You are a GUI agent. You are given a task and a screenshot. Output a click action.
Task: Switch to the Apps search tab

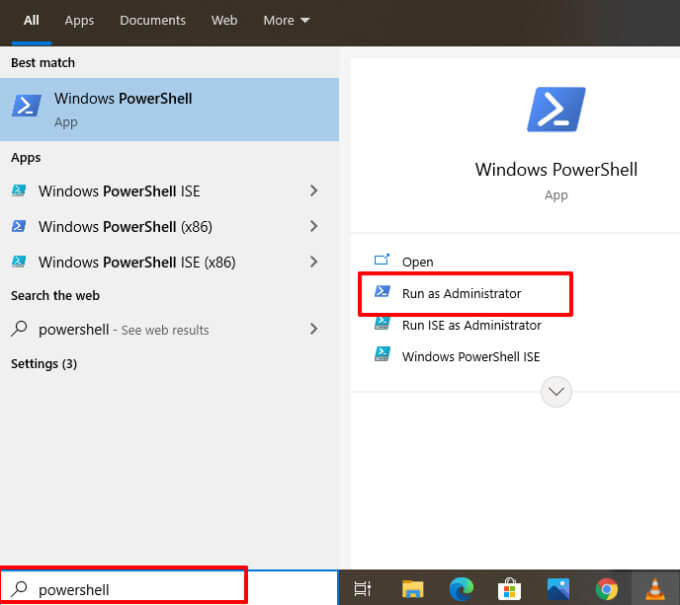click(x=79, y=20)
